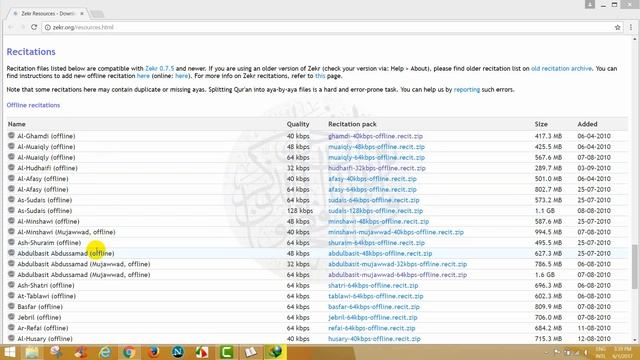Close the Zekr Resources tab
The width and height of the screenshot is (640, 360).
click(82, 13)
